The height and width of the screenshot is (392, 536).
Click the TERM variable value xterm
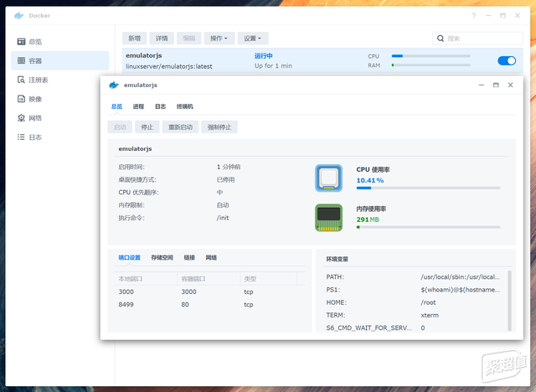click(x=430, y=315)
